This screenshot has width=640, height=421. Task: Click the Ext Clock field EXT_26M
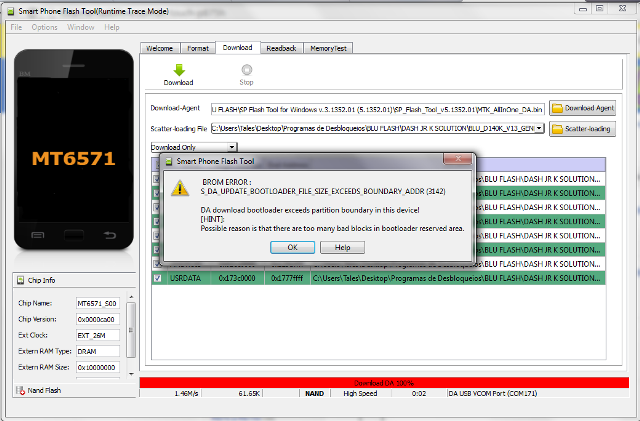[98, 335]
